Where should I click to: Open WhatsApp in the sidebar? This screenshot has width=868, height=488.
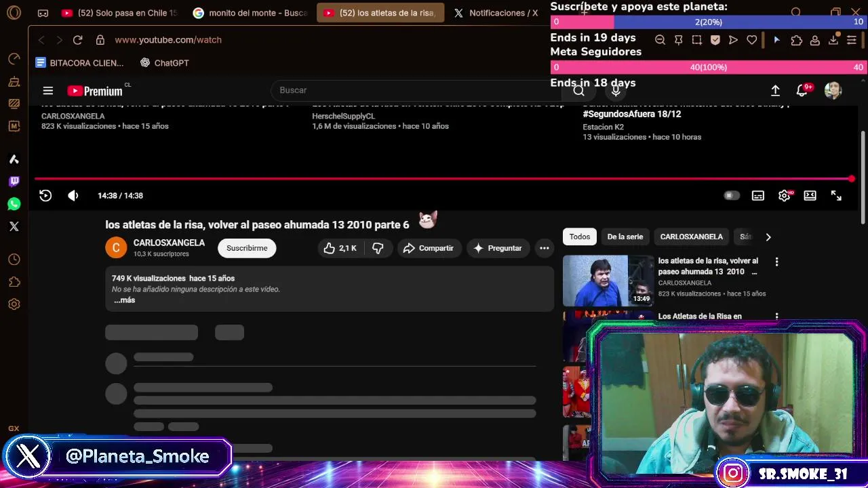click(x=14, y=204)
